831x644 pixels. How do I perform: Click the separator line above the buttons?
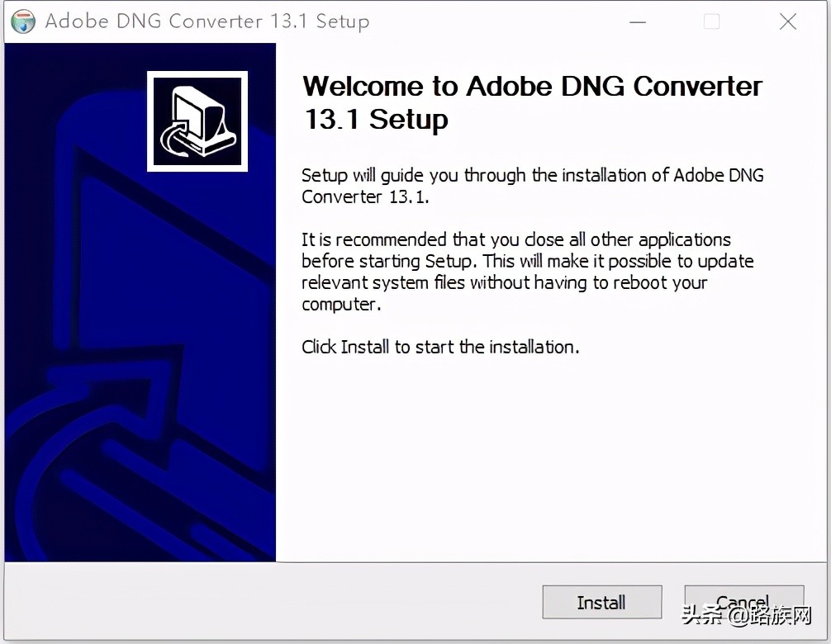click(x=413, y=563)
